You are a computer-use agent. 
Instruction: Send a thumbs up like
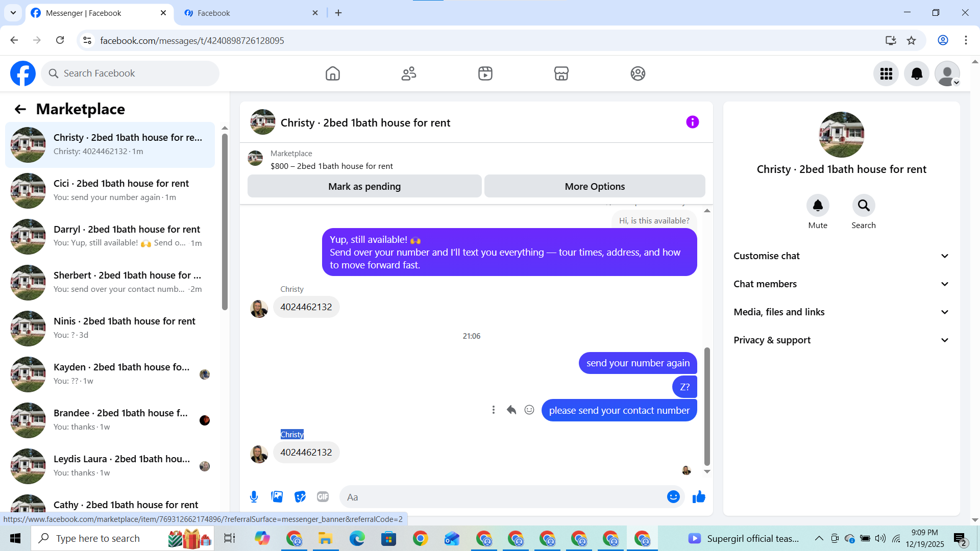pos(699,497)
